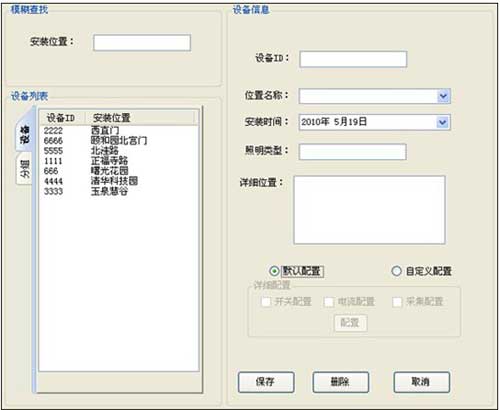This screenshot has width=500, height=410.
Task: Switch to the 分组 vertical tab
Action: coord(24,169)
